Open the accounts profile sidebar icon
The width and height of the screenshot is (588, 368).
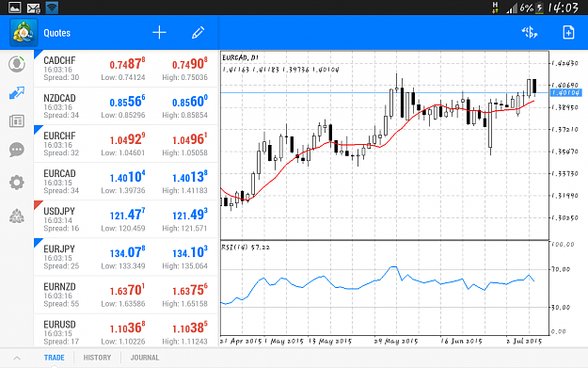point(17,64)
